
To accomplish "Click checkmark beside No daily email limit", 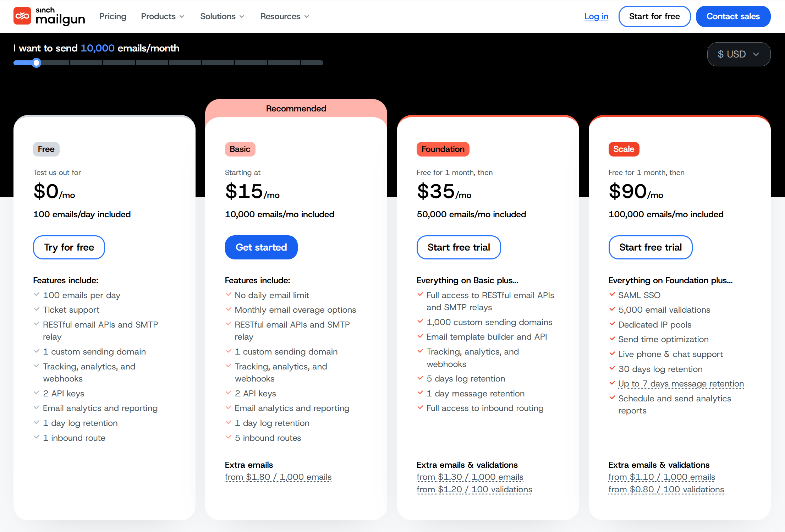I will click(229, 295).
